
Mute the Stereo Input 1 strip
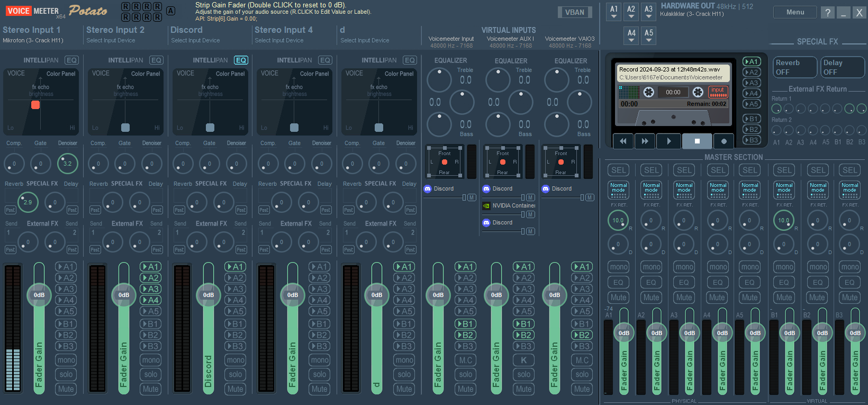point(66,389)
